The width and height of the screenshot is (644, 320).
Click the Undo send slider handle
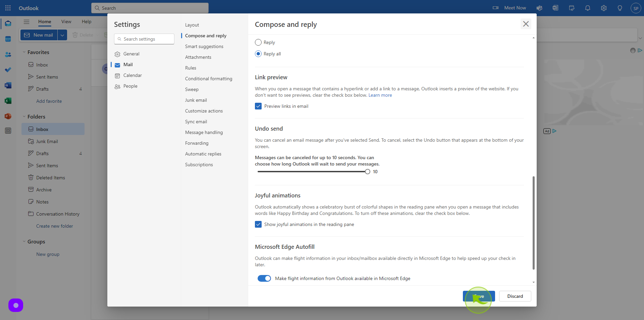[368, 172]
